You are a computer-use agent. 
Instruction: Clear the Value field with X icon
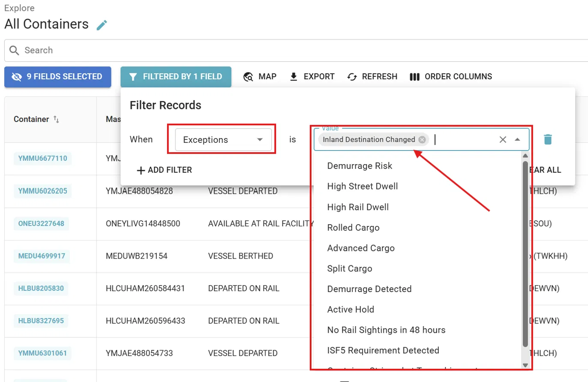[x=503, y=139]
